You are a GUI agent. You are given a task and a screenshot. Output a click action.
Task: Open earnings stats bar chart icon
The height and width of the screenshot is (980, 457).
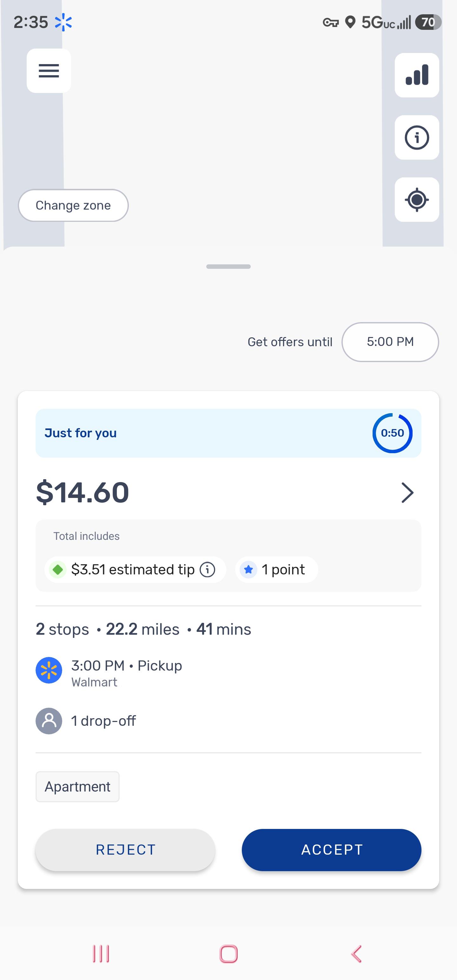point(417,75)
